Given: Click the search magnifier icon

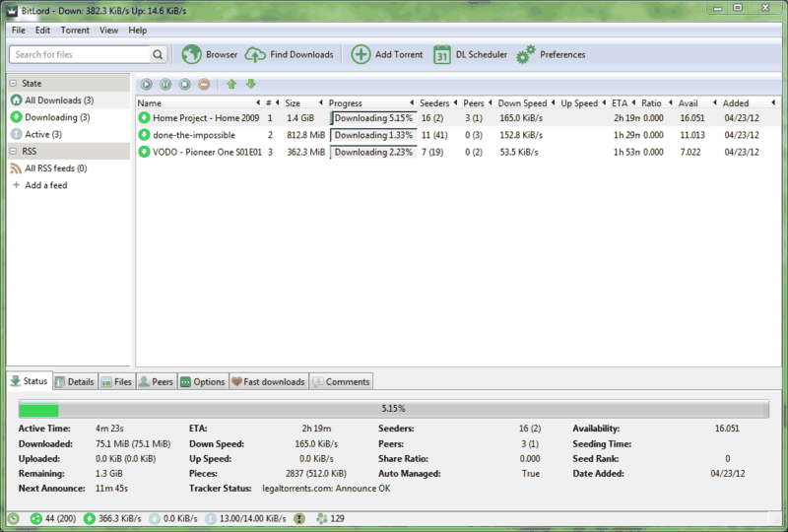Looking at the screenshot, I should 158,54.
